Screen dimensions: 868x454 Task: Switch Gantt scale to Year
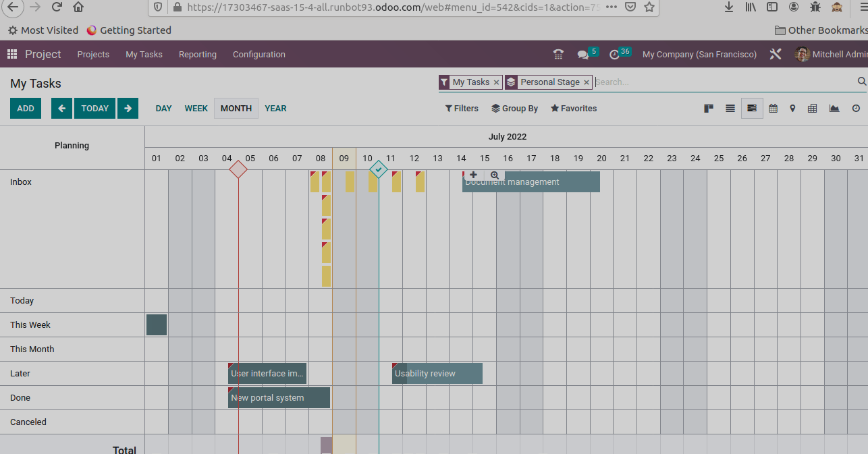pos(275,108)
